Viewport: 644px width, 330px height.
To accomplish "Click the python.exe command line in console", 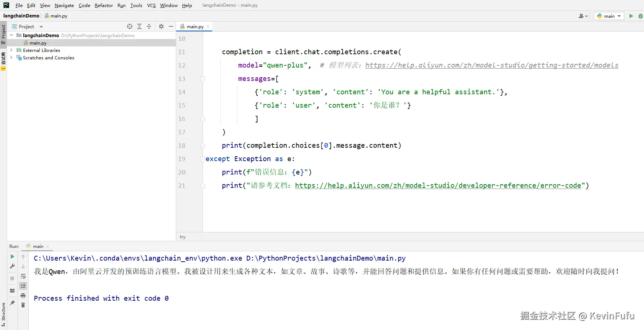I will 220,258.
